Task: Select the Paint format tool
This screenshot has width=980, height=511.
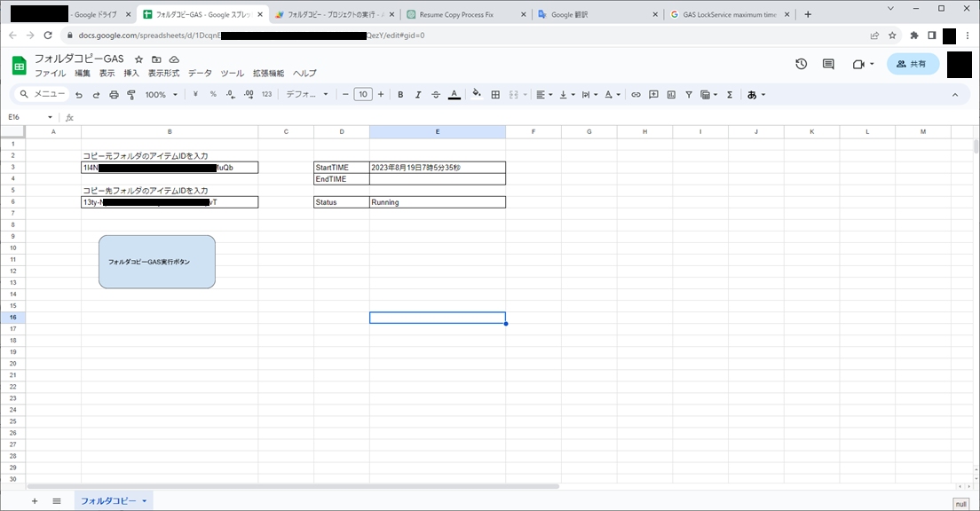Action: click(130, 94)
